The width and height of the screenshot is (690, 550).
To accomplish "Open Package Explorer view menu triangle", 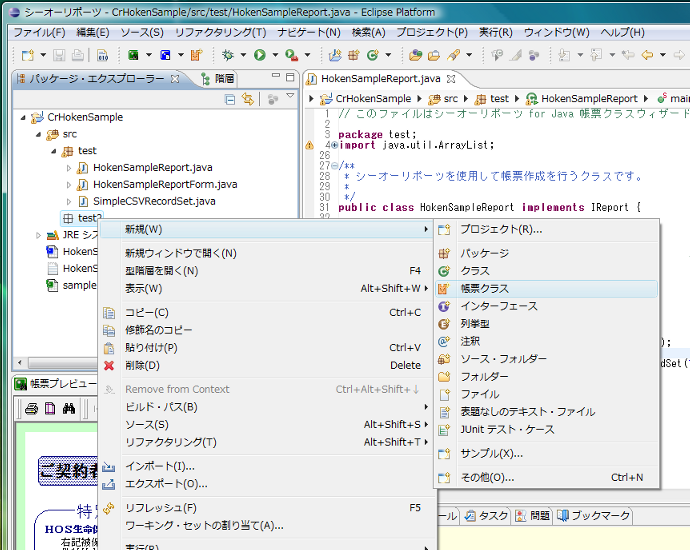I will 290,95.
